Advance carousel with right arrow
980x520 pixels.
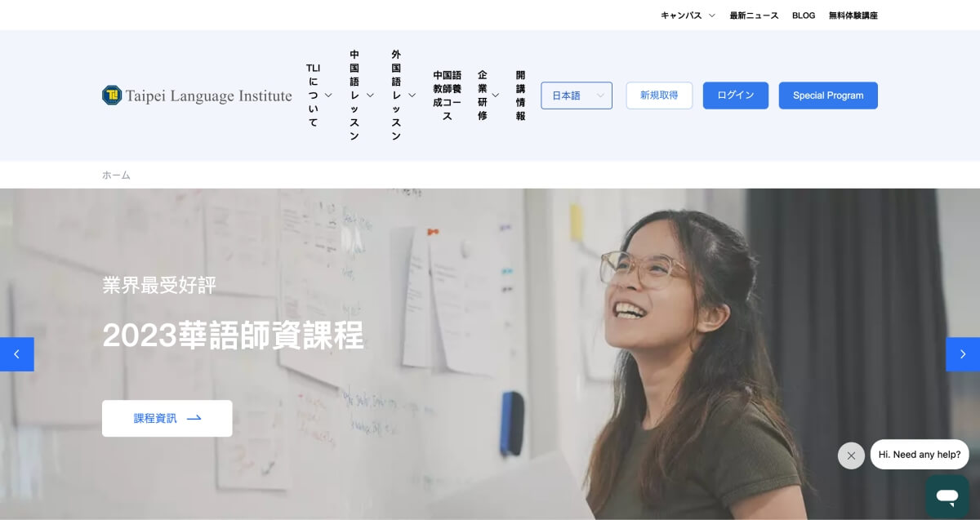click(x=963, y=354)
